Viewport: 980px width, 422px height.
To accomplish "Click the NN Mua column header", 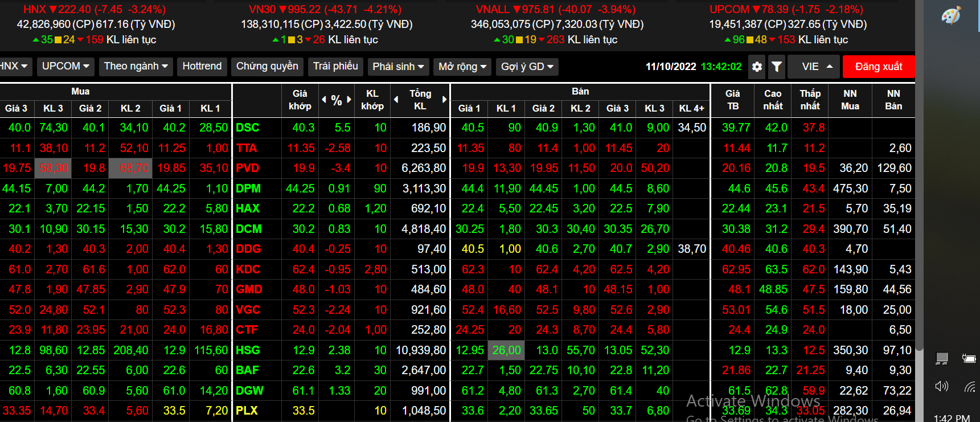I will (x=850, y=100).
